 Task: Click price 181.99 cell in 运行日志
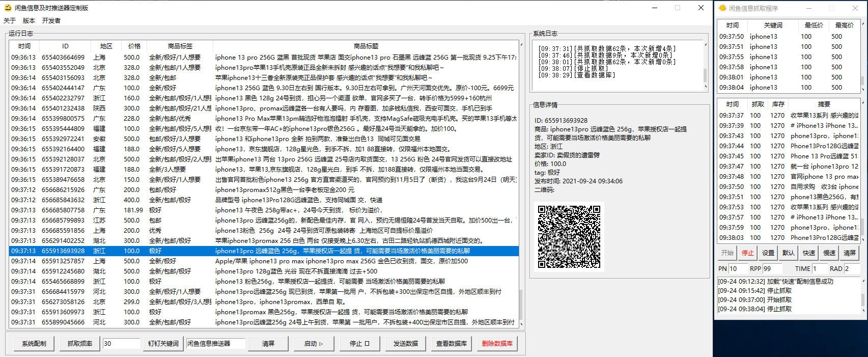[x=133, y=210]
